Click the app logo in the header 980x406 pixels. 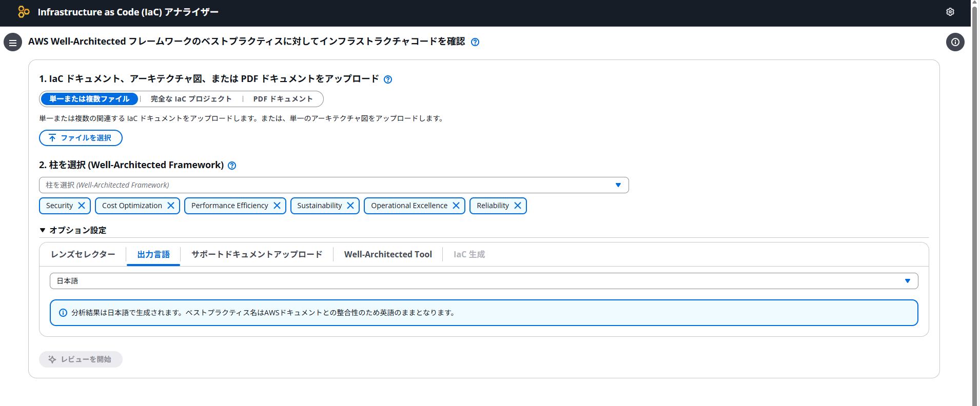24,12
